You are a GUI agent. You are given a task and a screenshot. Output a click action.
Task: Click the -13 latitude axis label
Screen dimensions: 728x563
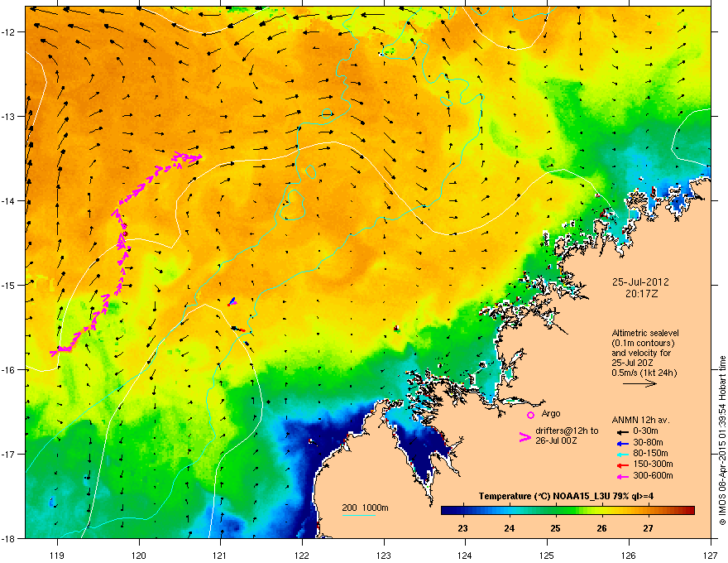(9, 116)
